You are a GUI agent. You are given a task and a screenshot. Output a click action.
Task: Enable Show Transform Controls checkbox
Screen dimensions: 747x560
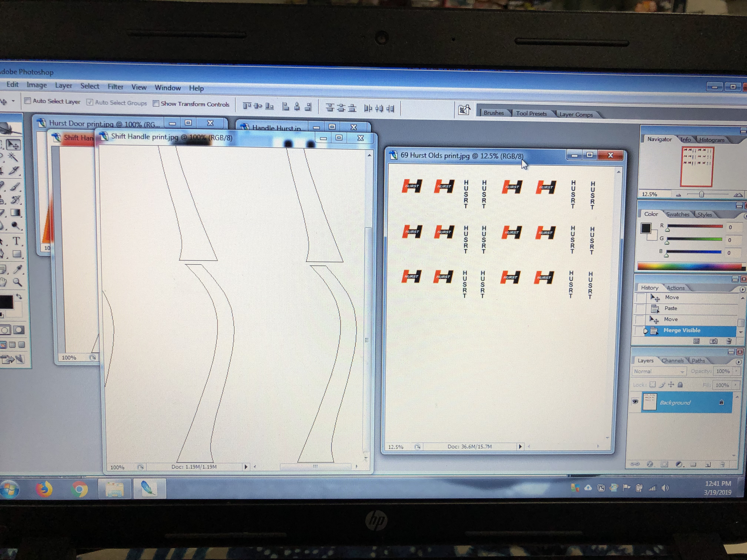click(156, 104)
